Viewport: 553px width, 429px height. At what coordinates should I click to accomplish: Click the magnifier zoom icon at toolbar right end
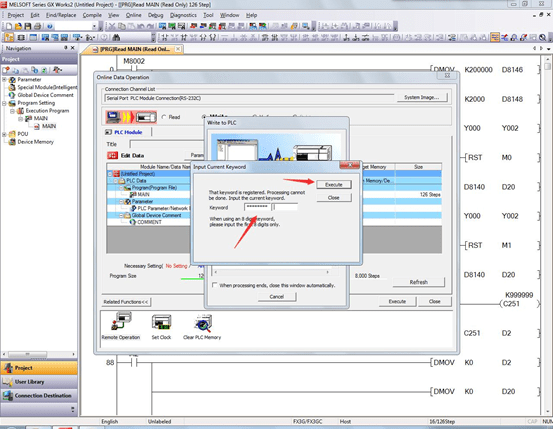tap(542, 37)
